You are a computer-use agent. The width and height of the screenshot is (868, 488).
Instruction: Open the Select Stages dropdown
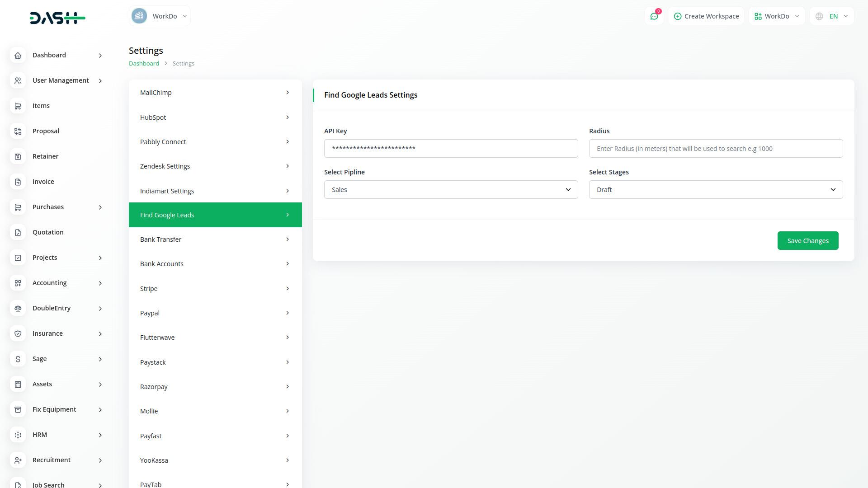pos(716,190)
